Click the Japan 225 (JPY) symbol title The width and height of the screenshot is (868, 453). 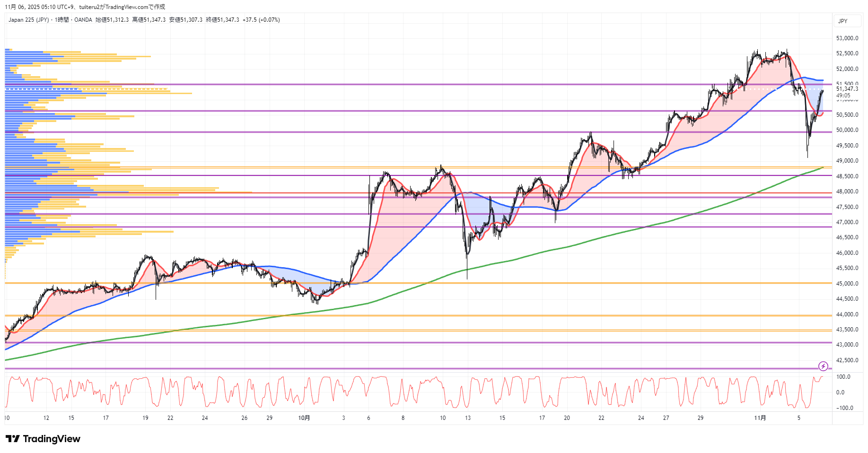click(x=28, y=20)
